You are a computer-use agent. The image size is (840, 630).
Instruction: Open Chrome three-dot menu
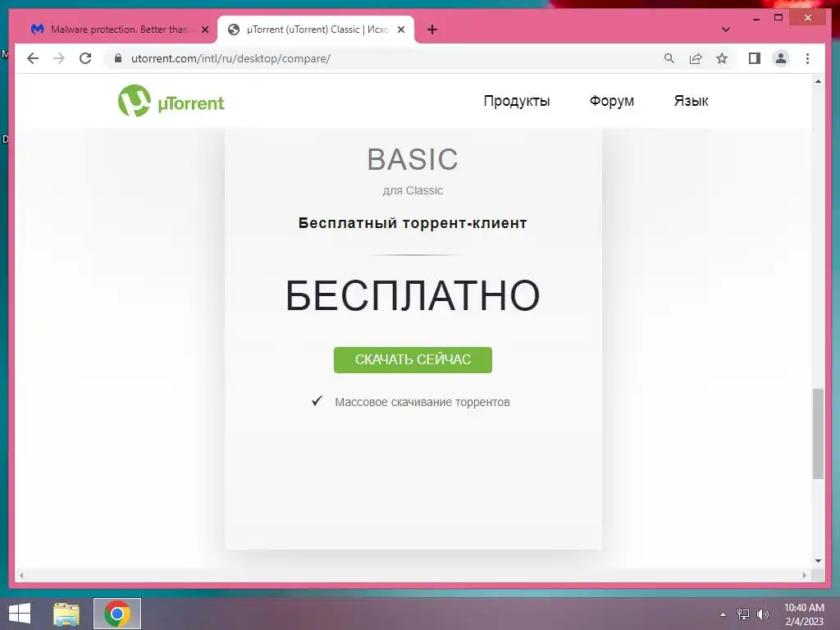coord(807,58)
